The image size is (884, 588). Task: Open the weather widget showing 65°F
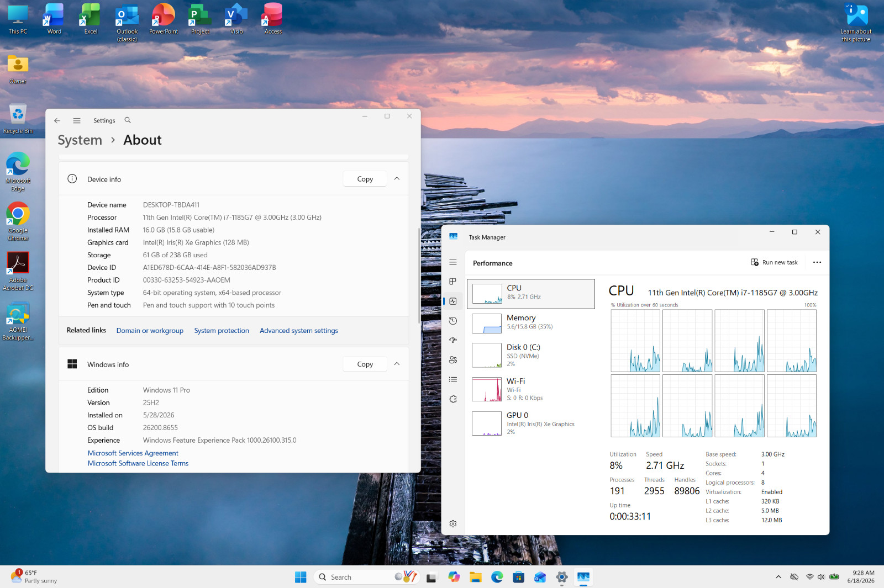[34, 577]
